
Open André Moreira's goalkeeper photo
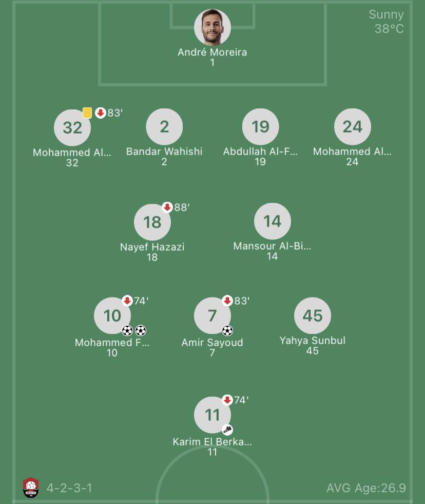coord(212,27)
